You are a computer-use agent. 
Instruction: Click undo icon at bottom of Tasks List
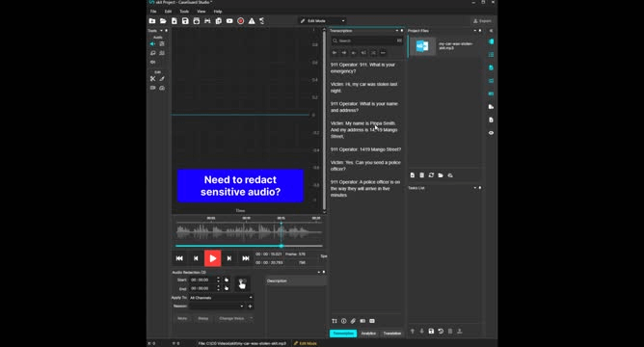(x=441, y=331)
